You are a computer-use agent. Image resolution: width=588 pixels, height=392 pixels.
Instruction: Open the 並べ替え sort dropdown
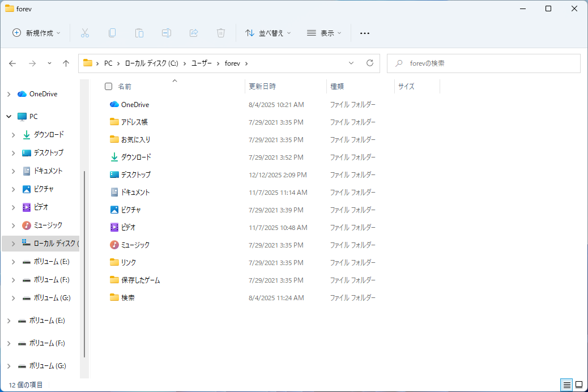pyautogui.click(x=268, y=33)
